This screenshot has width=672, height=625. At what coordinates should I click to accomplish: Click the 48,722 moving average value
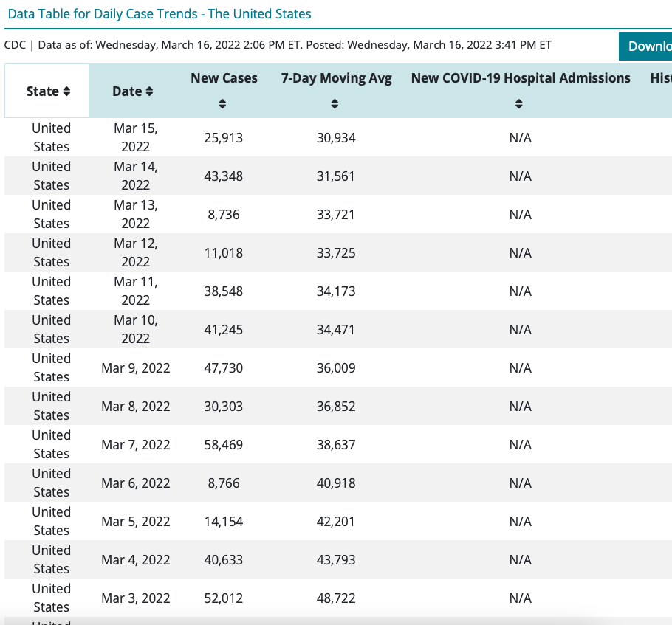pyautogui.click(x=336, y=598)
